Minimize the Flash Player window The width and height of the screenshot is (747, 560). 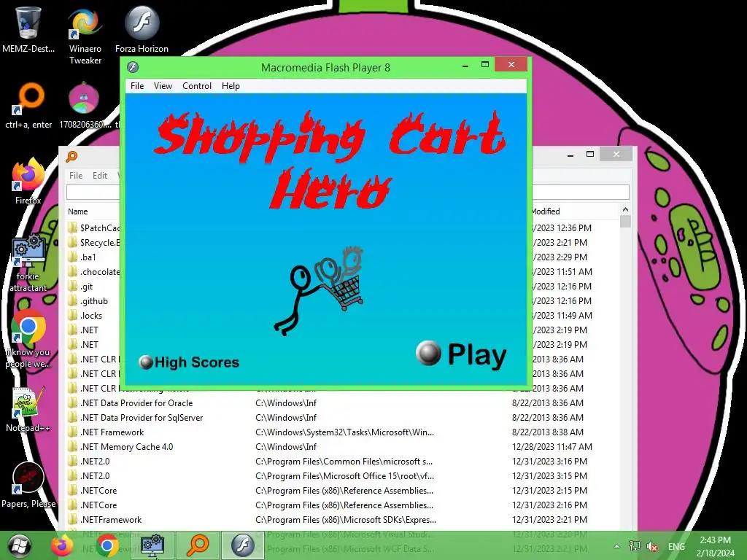pyautogui.click(x=465, y=66)
